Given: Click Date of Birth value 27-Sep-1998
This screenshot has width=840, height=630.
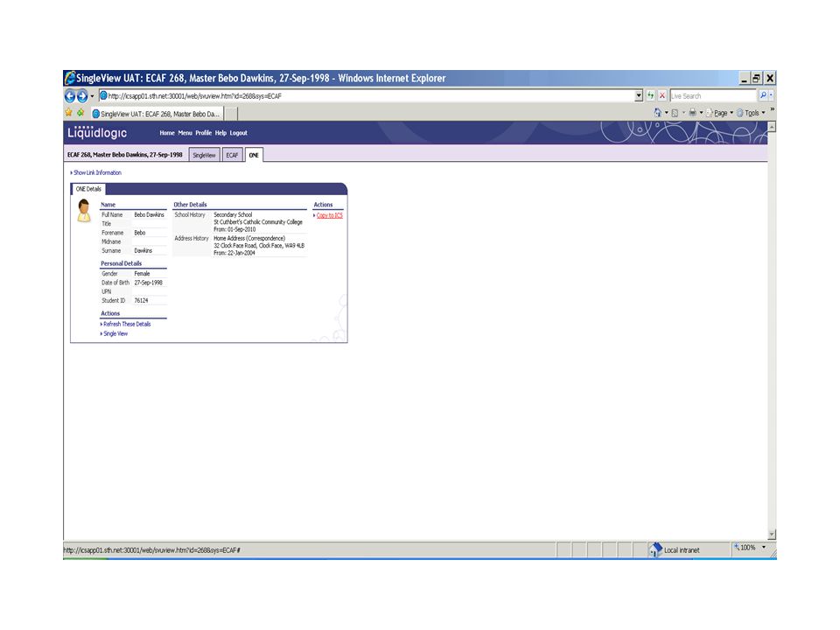Looking at the screenshot, I should pos(149,283).
